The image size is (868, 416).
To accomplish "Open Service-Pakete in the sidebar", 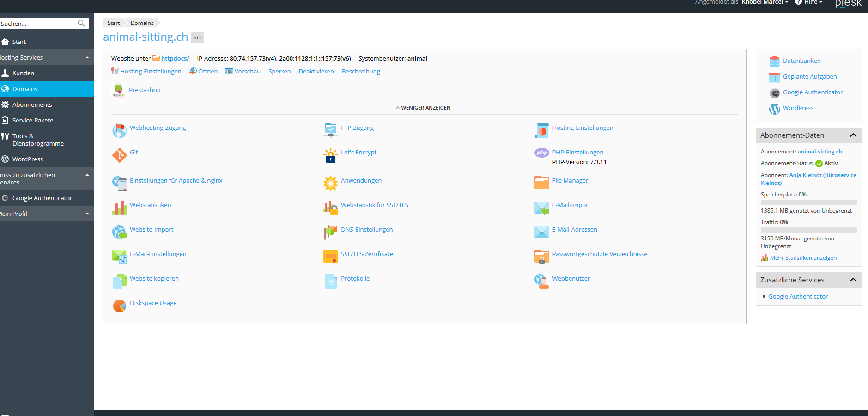I will click(x=47, y=121).
